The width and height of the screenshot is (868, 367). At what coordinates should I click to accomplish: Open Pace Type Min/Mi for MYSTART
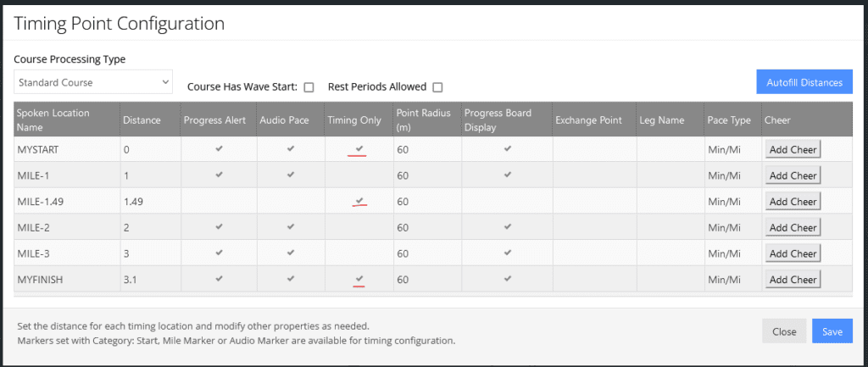click(724, 149)
